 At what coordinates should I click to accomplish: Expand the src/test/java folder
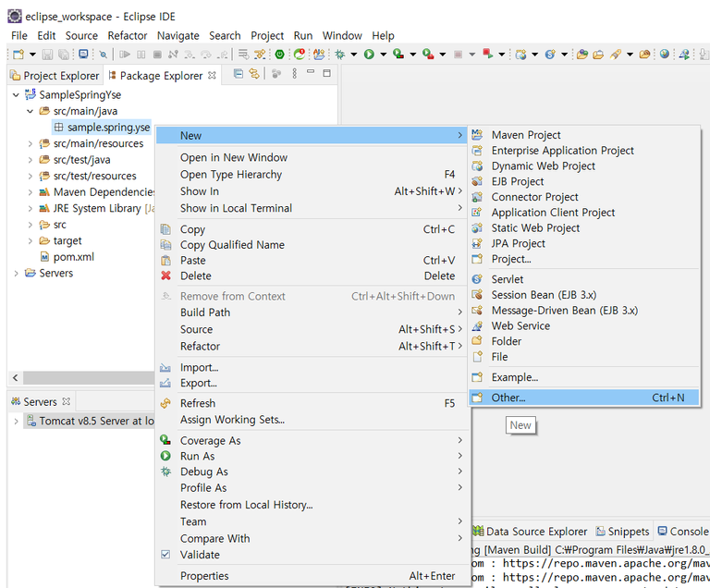(31, 160)
